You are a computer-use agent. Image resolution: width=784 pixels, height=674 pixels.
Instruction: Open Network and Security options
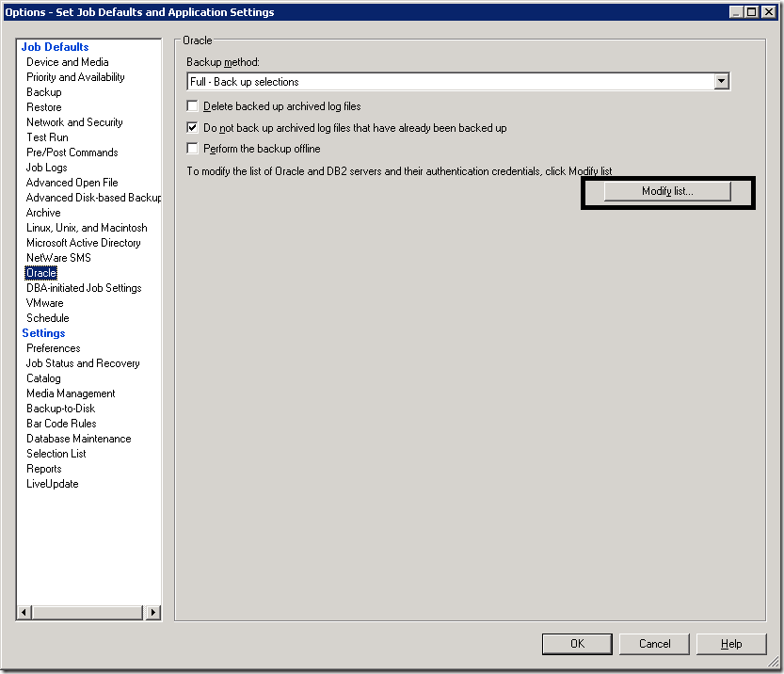click(x=74, y=122)
